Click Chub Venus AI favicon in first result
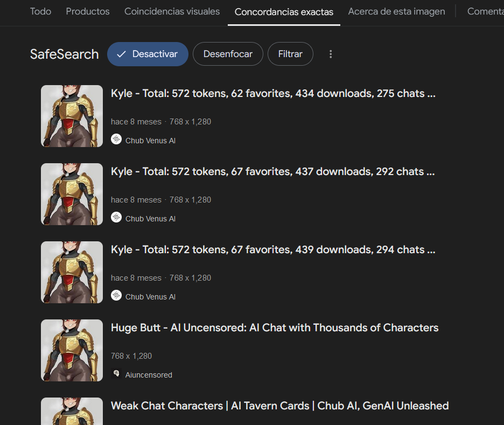Screen dimensions: 504x425 pyautogui.click(x=116, y=139)
